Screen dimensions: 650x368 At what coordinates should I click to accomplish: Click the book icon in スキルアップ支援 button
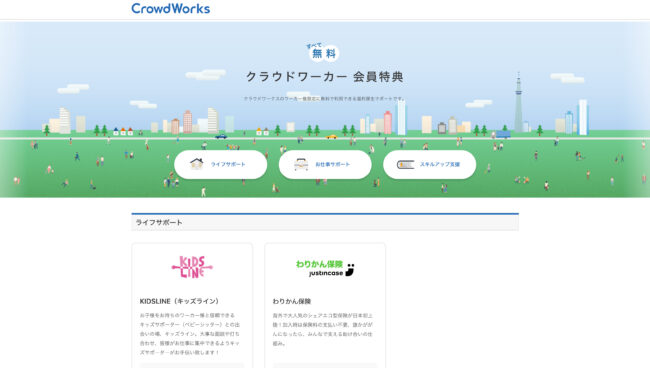[x=405, y=165]
